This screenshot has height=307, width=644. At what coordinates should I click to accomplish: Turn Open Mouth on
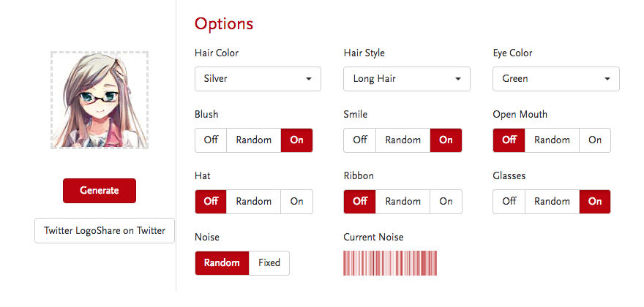point(595,140)
